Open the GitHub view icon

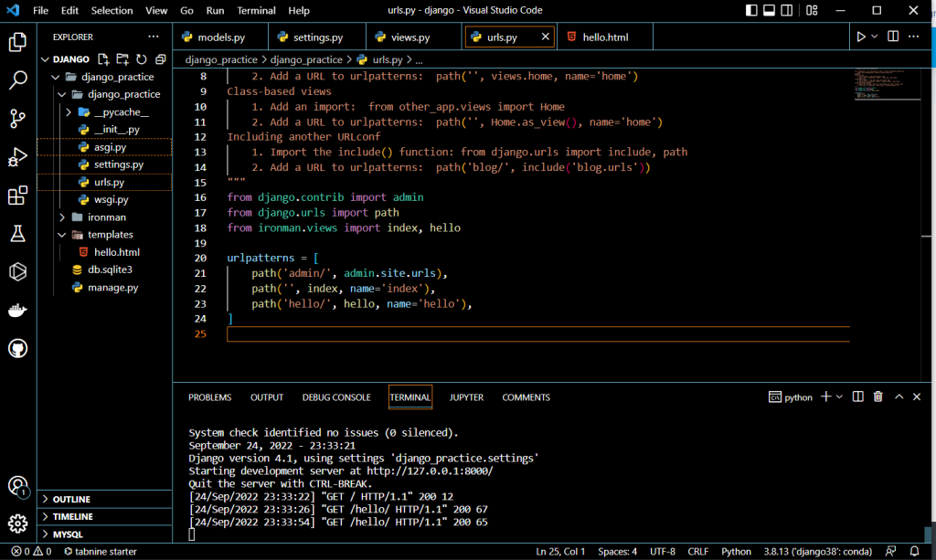tap(17, 349)
